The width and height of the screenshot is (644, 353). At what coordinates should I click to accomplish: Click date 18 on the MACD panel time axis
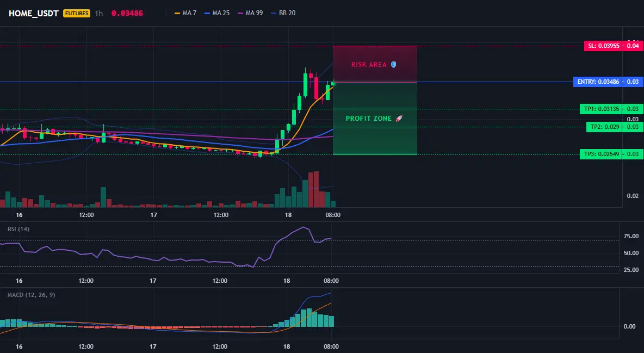point(287,346)
